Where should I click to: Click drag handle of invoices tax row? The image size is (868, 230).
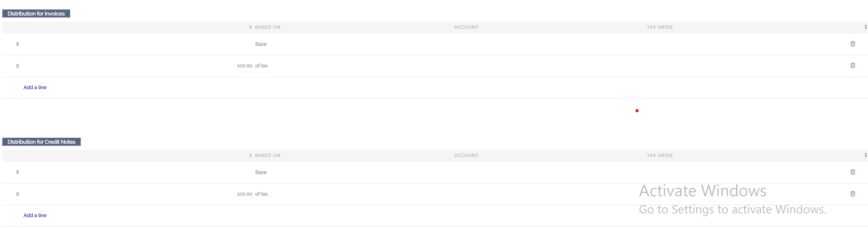pyautogui.click(x=18, y=66)
